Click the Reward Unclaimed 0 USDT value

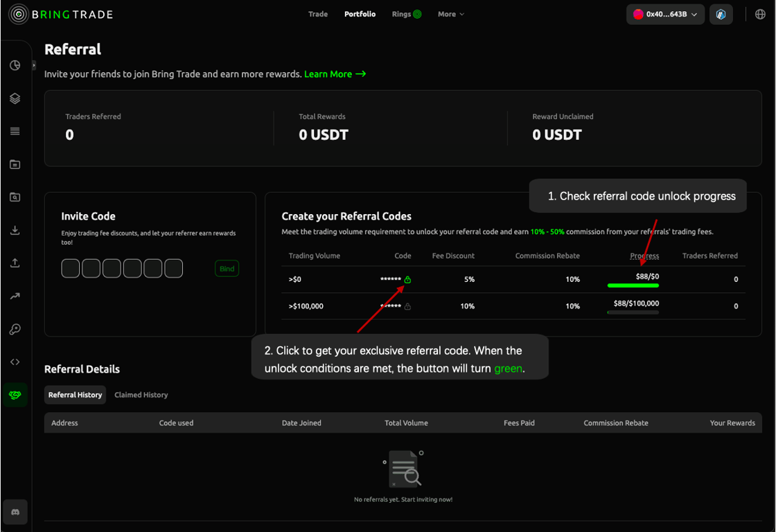[557, 134]
